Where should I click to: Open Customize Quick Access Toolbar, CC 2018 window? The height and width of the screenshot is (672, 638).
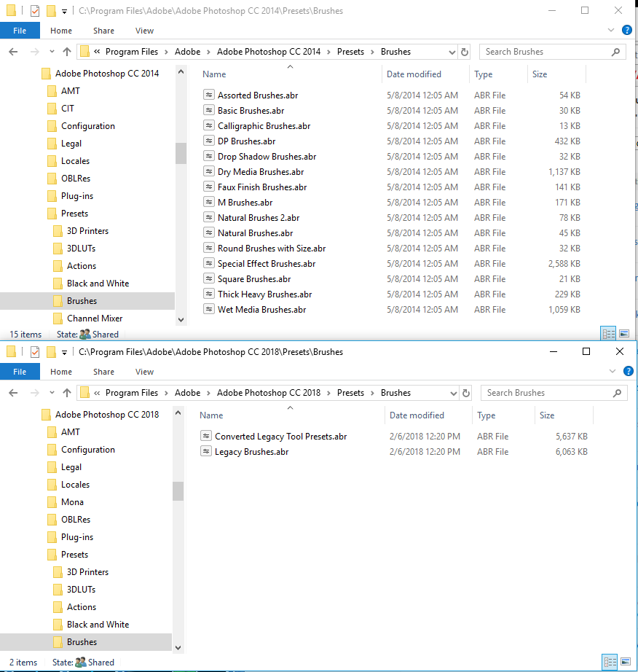click(x=64, y=353)
